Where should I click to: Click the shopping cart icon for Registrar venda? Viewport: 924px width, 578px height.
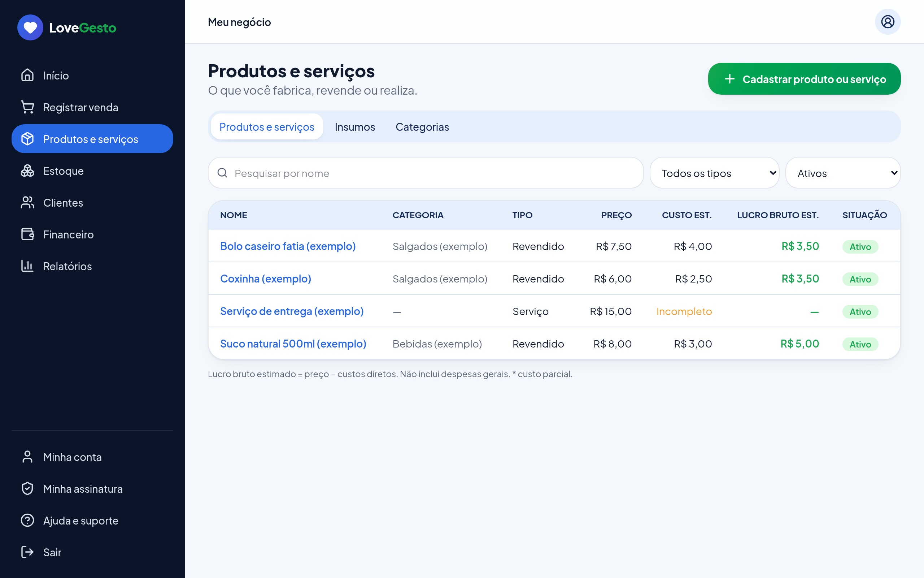pyautogui.click(x=27, y=107)
